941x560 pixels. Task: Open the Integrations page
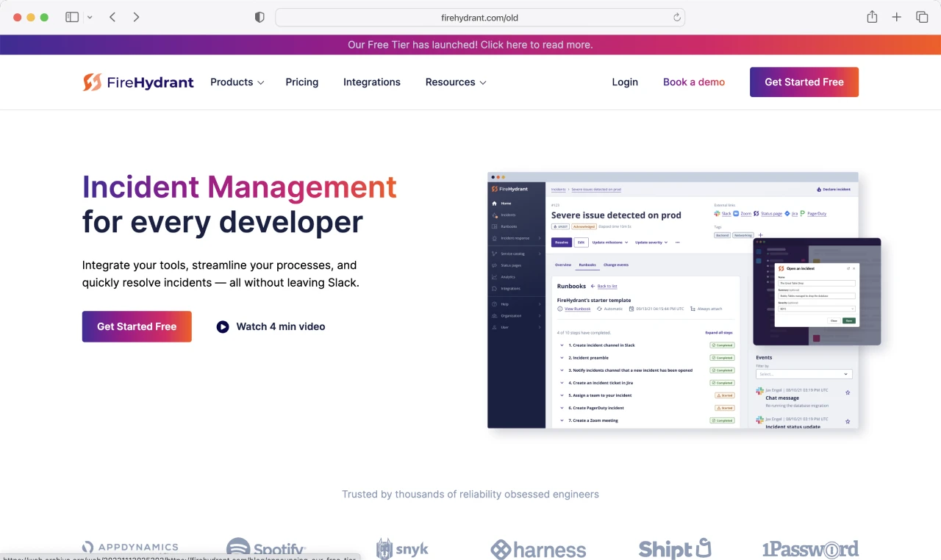point(372,82)
